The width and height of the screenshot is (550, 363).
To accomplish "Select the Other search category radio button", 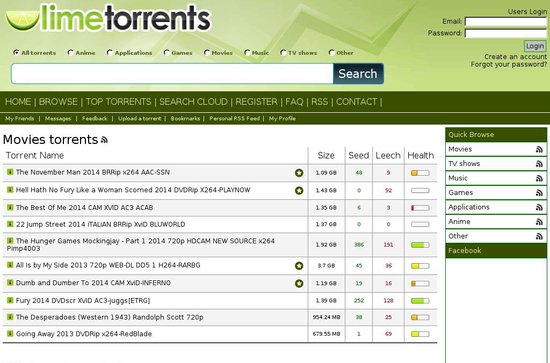I will [331, 53].
